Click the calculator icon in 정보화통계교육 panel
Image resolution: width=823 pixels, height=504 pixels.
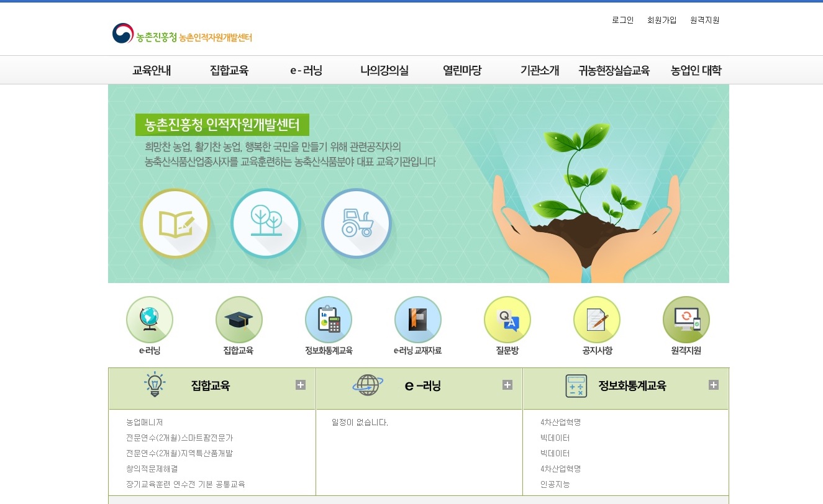pyautogui.click(x=576, y=385)
